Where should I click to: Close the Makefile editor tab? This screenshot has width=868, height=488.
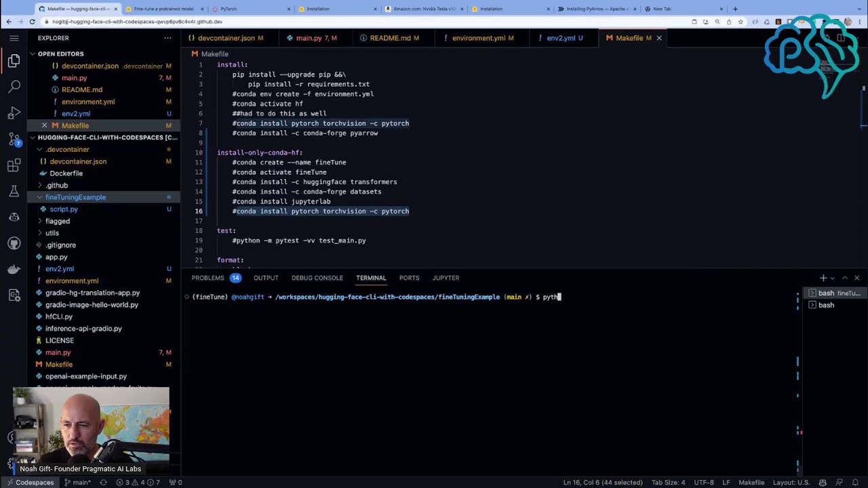click(658, 38)
